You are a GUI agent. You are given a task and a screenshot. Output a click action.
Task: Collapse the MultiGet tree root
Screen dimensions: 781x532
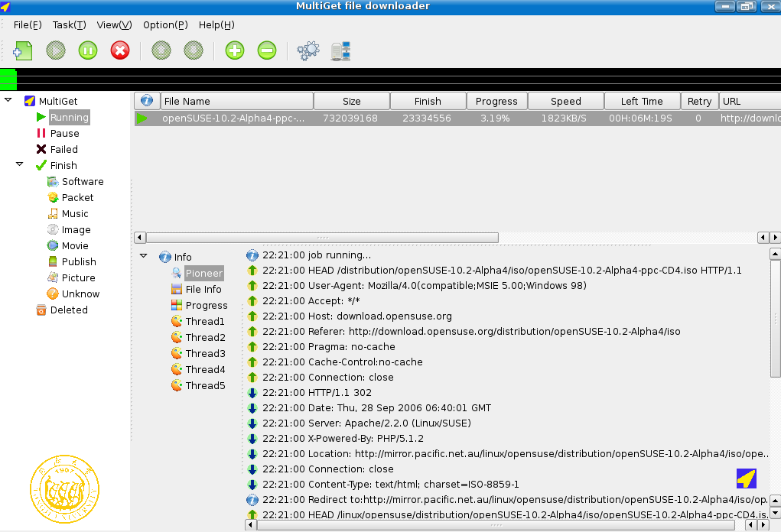8,100
